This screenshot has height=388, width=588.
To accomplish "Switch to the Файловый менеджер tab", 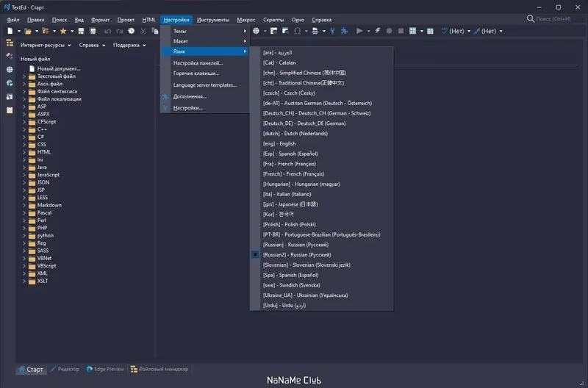I will 159,369.
